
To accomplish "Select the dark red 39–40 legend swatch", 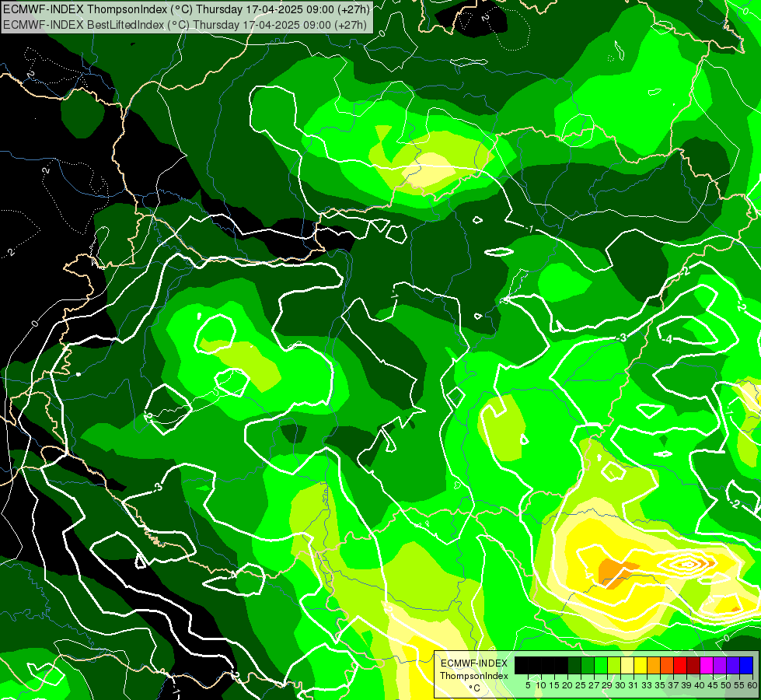I will click(693, 665).
